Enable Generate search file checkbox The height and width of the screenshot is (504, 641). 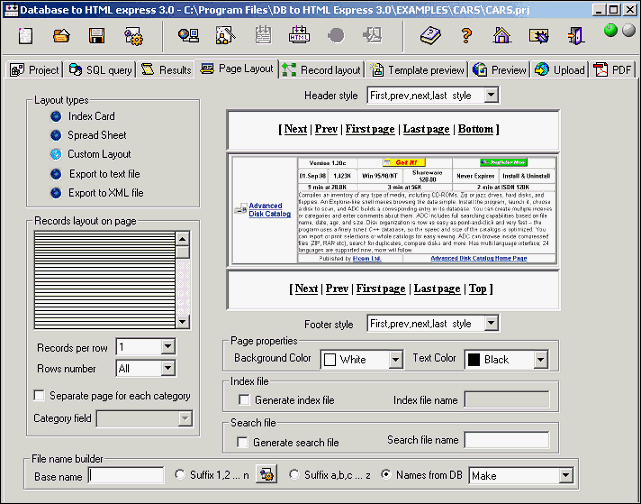(x=242, y=442)
